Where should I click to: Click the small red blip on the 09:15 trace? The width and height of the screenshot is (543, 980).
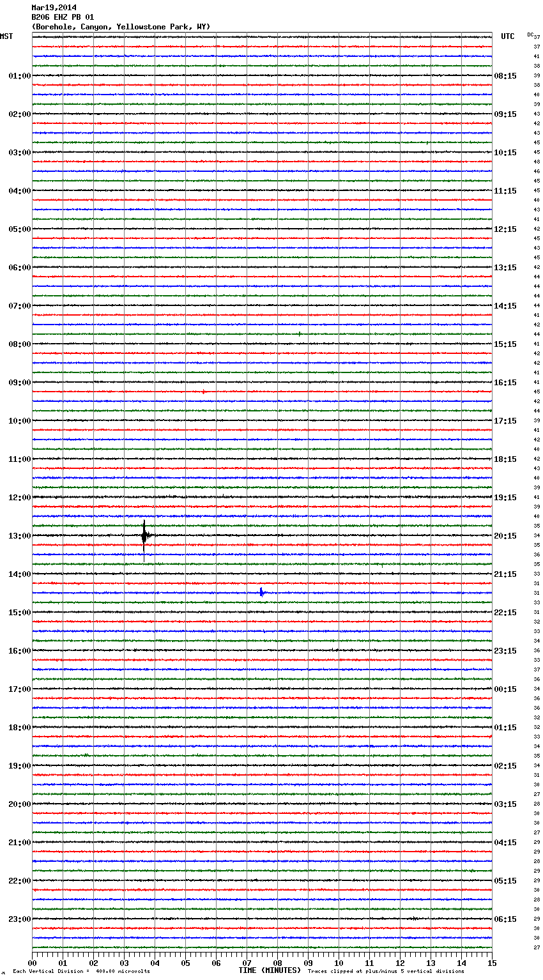pyautogui.click(x=203, y=392)
